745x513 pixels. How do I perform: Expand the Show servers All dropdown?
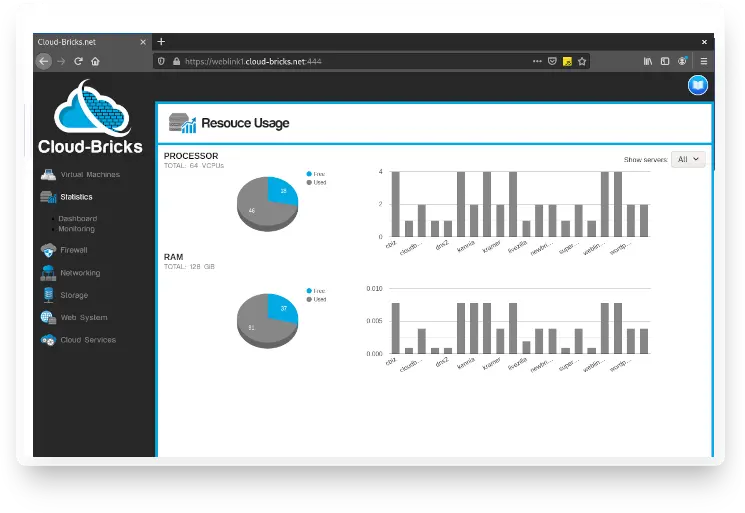tap(688, 159)
